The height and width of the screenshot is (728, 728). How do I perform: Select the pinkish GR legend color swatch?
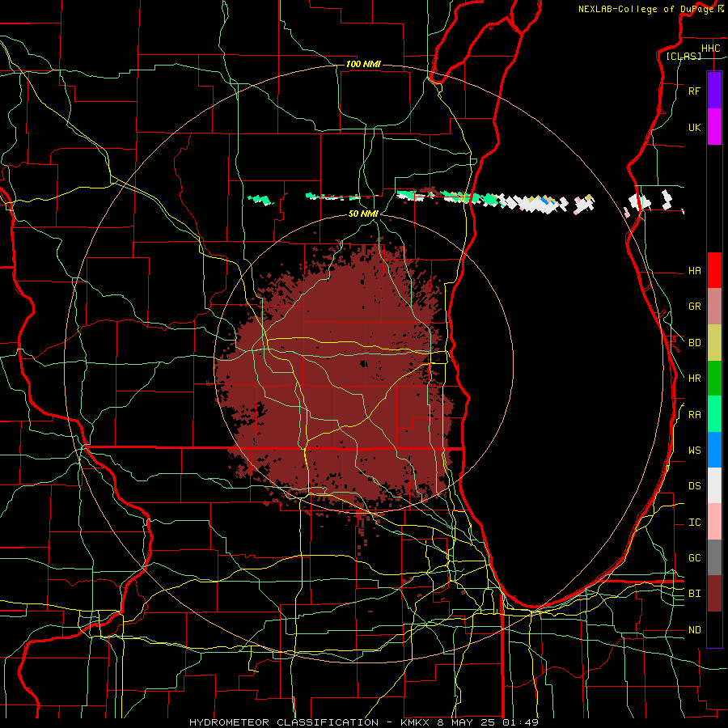click(714, 307)
